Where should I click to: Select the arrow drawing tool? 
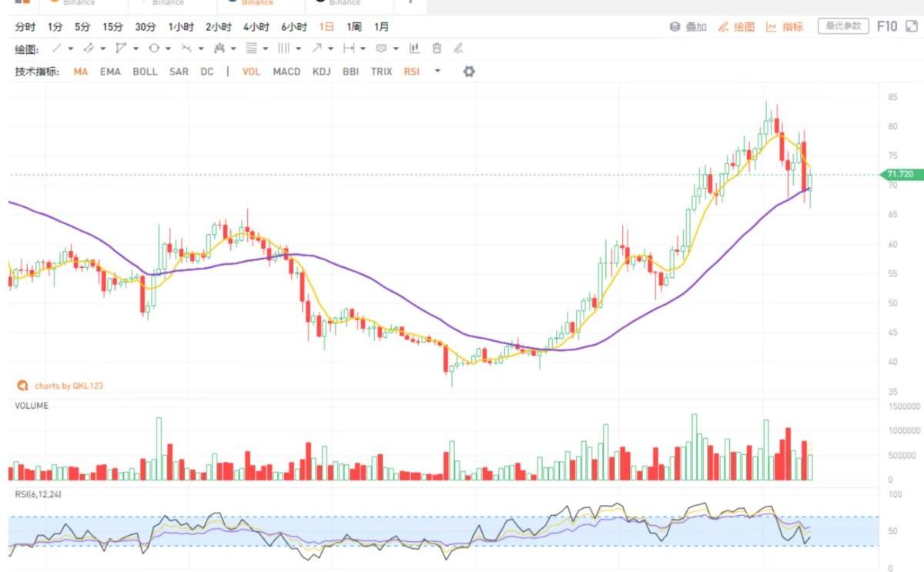[x=316, y=49]
